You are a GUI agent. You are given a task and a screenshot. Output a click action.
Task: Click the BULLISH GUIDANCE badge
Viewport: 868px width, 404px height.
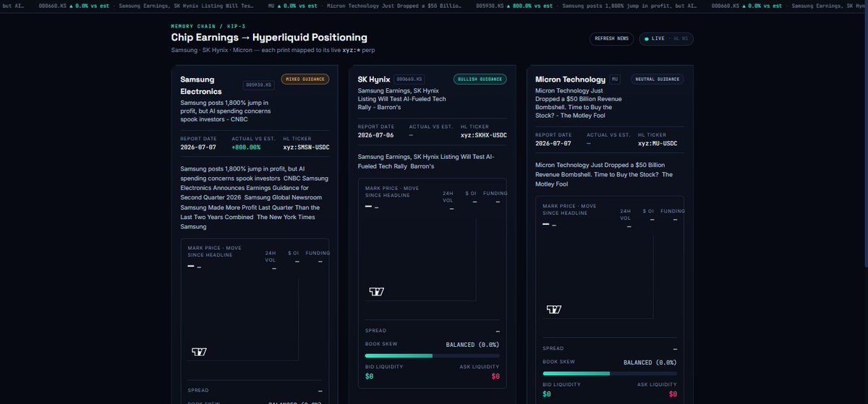click(480, 79)
